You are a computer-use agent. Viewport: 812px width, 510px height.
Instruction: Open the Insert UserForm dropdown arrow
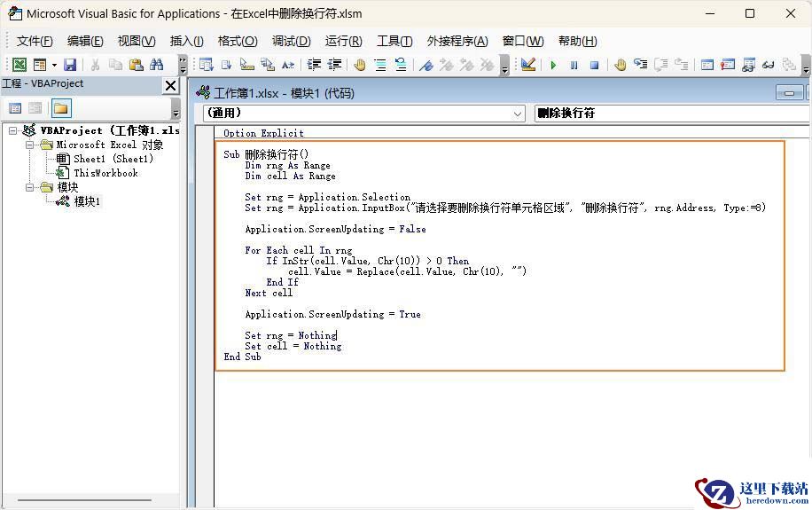coord(54,65)
